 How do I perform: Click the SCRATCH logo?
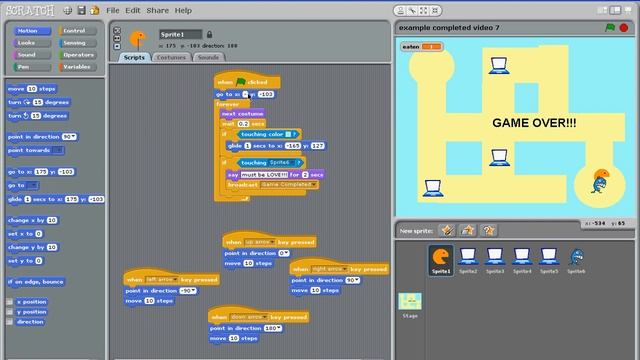[30, 10]
